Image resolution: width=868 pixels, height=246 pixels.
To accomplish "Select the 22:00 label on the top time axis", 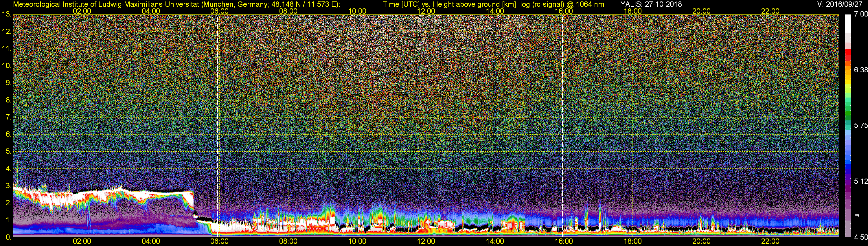I will [770, 11].
